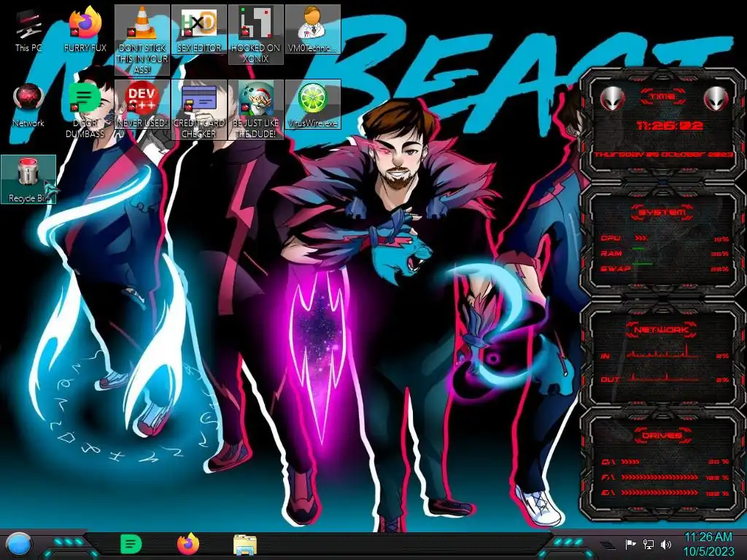Screen dimensions: 747x560
Task: Open File Explorer from the taskbar
Action: pyautogui.click(x=245, y=545)
